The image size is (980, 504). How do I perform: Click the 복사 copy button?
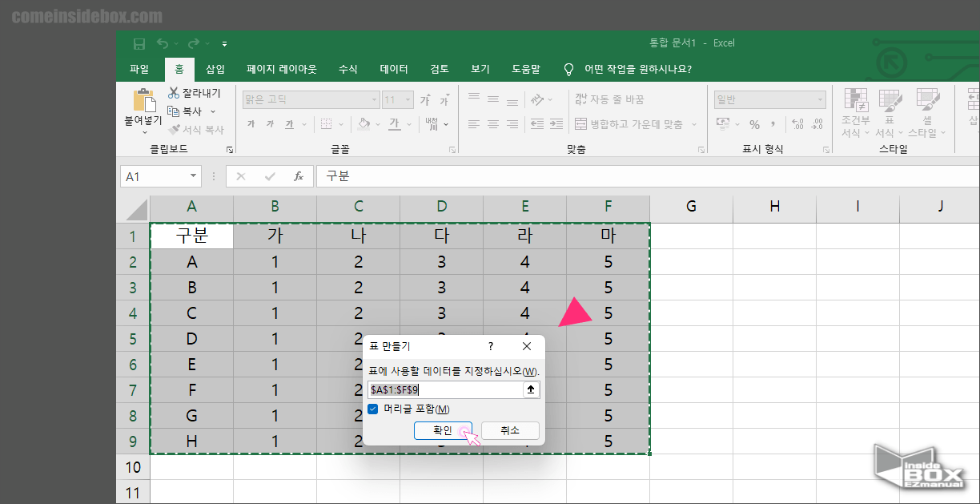(186, 111)
